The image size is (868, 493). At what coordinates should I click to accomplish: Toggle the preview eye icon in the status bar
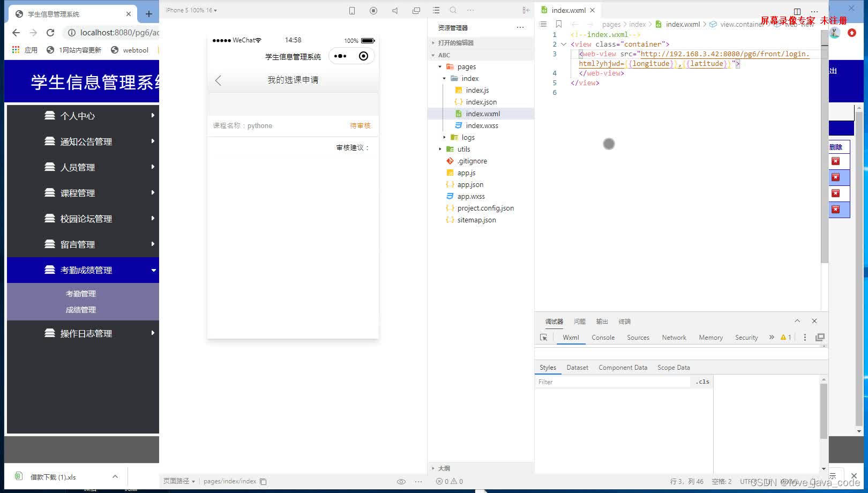401,481
